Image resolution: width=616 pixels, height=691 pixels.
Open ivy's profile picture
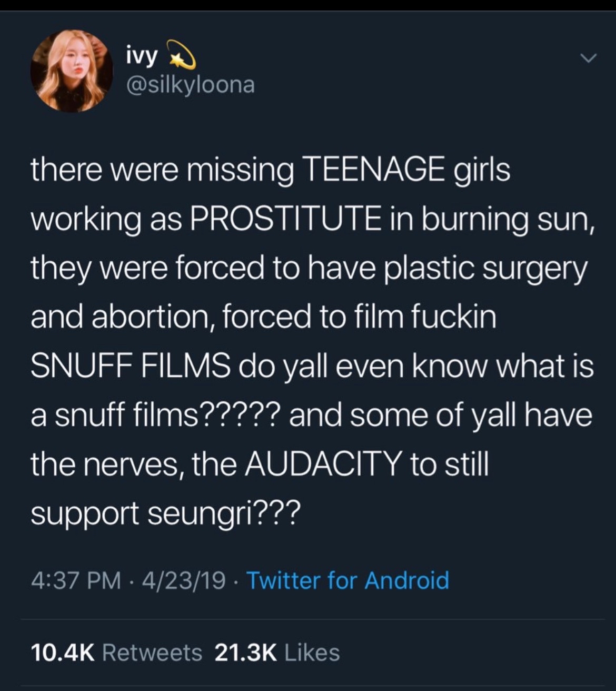tap(72, 71)
